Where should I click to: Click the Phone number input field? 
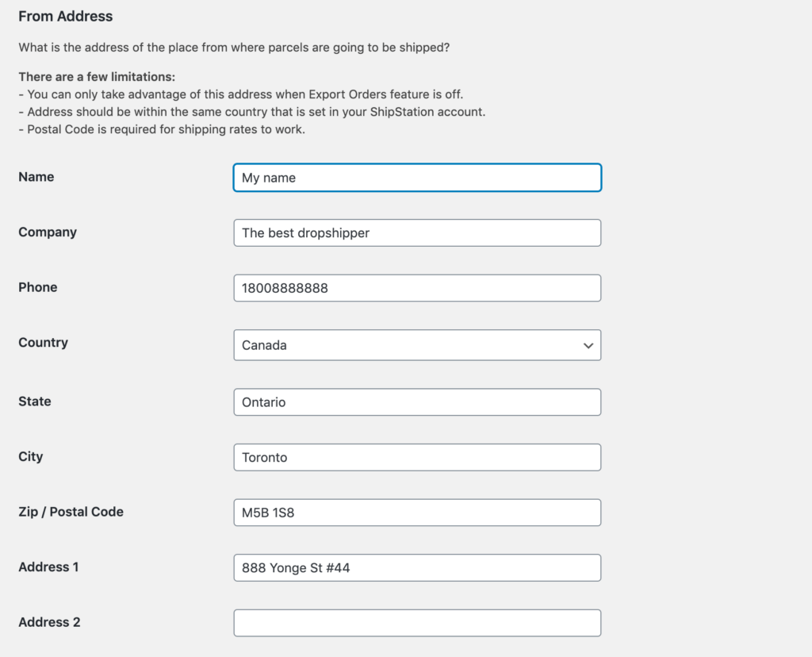417,288
